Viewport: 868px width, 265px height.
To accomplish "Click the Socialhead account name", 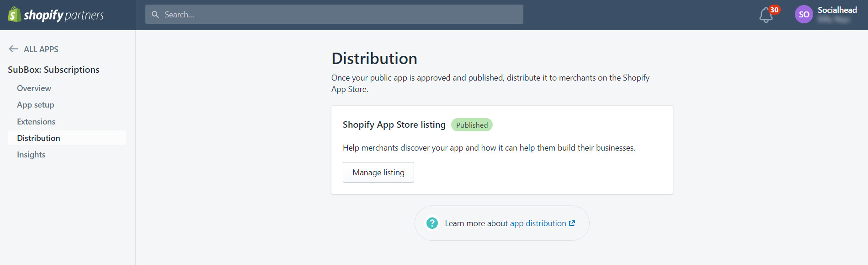I will (837, 10).
